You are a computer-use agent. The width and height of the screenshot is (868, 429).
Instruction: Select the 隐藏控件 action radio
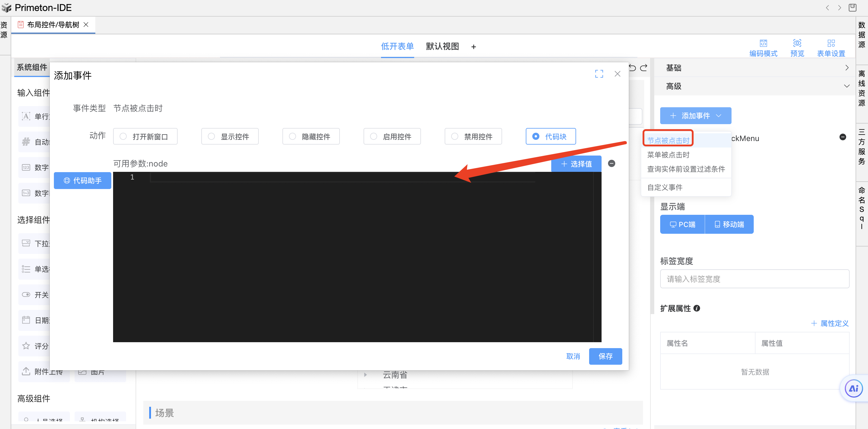[x=292, y=137]
